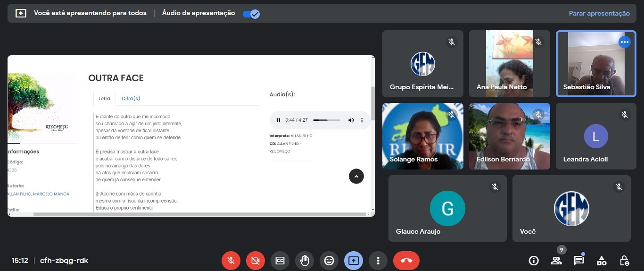Image resolution: width=644 pixels, height=271 pixels.
Task: Hang up the call
Action: tap(406, 260)
